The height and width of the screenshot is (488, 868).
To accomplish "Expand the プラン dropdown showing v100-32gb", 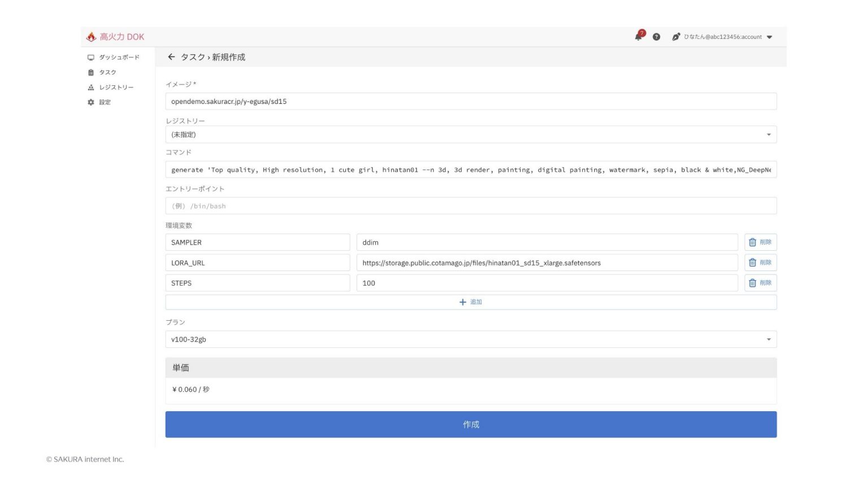I will click(x=768, y=339).
